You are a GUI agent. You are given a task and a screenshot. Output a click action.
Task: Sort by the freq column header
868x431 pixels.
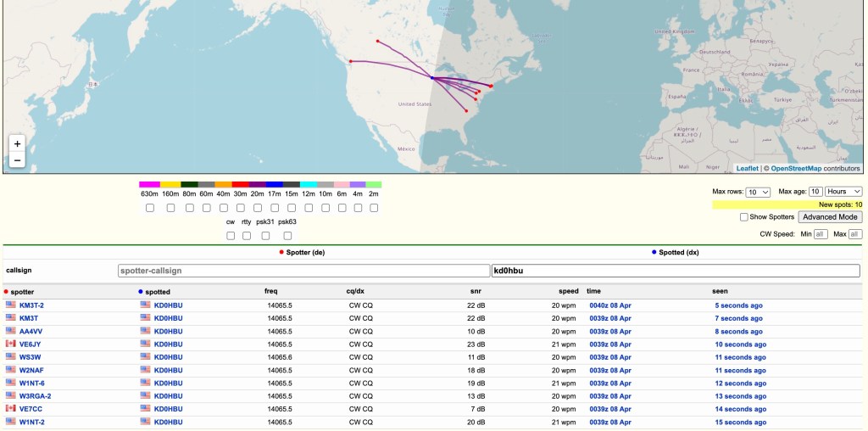(270, 291)
